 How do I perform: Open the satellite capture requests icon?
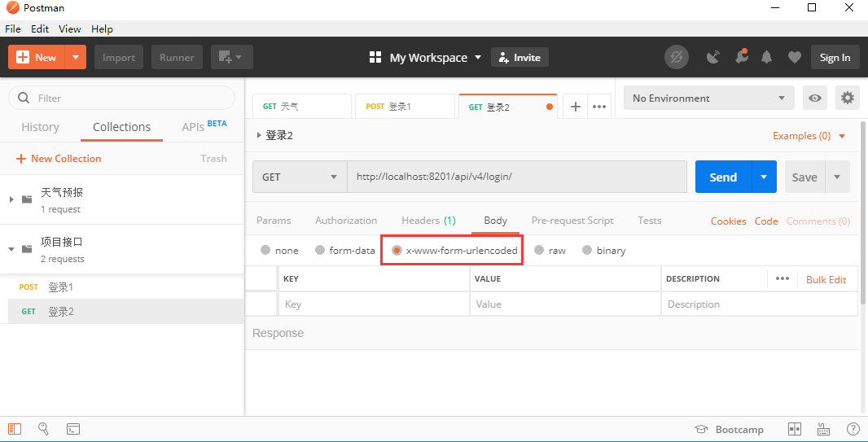click(713, 57)
